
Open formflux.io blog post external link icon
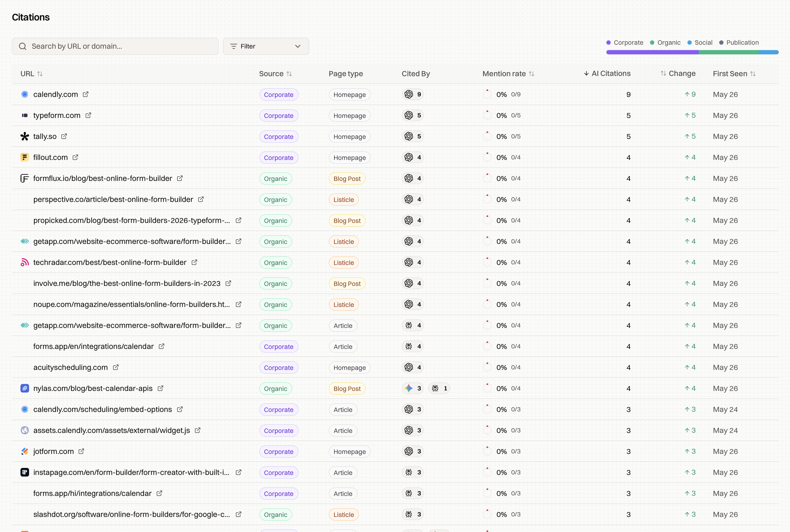coord(180,178)
